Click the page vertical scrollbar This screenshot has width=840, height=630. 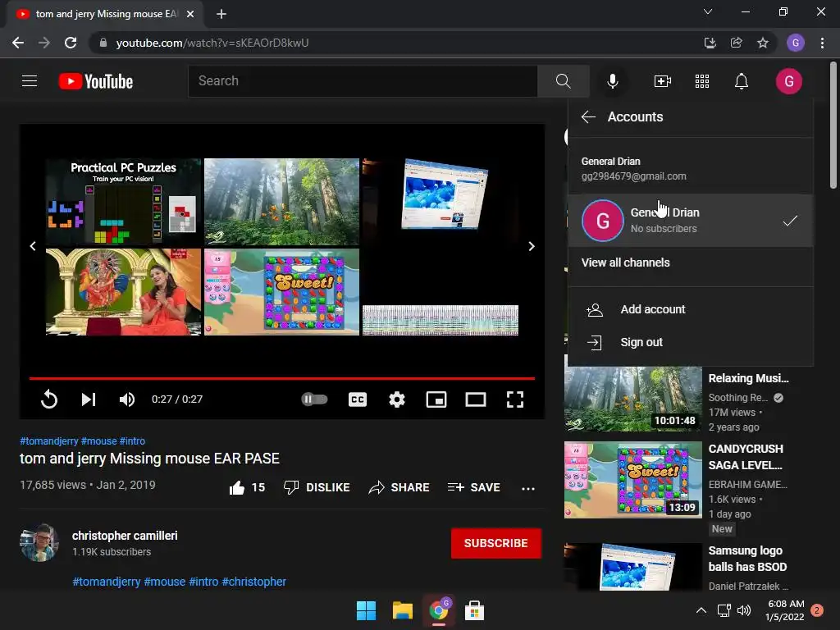click(x=833, y=126)
